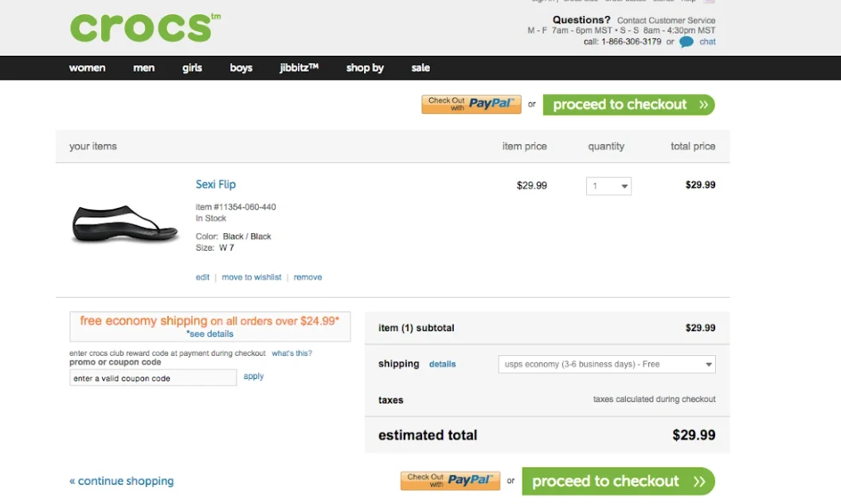Click bottom proceed to checkout button
841x504 pixels.
pyautogui.click(x=619, y=481)
